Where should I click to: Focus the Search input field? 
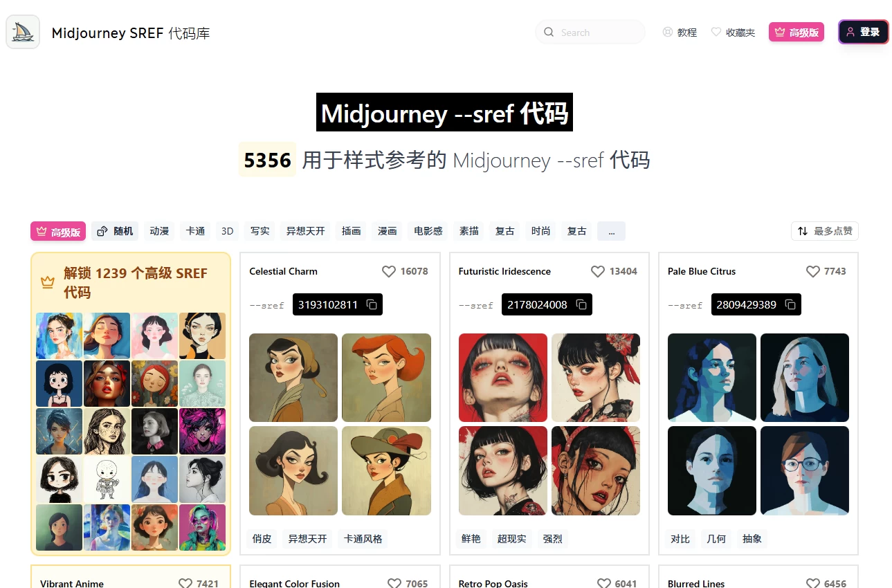[590, 32]
